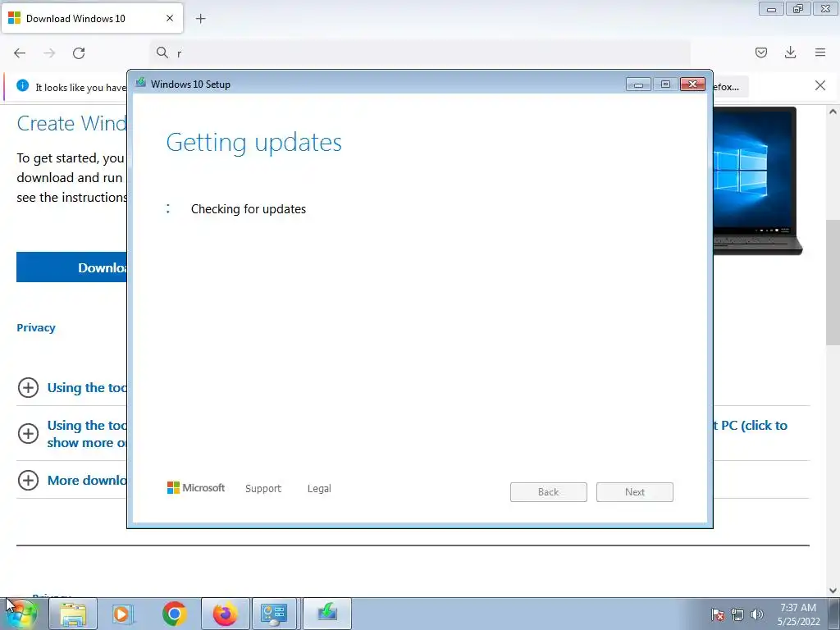Switch to Windows 10 Setup taskbar item

pyautogui.click(x=327, y=614)
